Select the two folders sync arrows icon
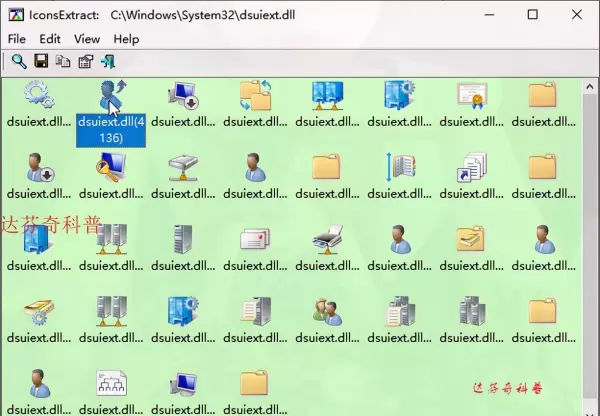Screen dimensions: 600x416 pyautogui.click(x=256, y=95)
